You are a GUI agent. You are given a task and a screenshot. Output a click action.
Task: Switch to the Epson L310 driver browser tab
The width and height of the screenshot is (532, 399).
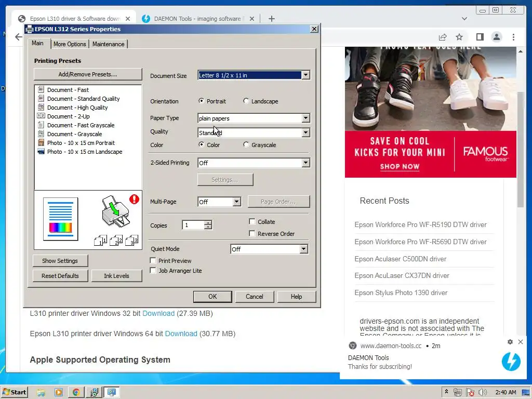[75, 19]
